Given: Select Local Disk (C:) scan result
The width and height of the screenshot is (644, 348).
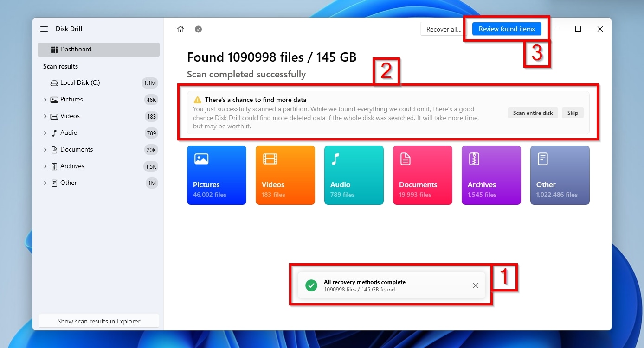Looking at the screenshot, I should point(98,83).
